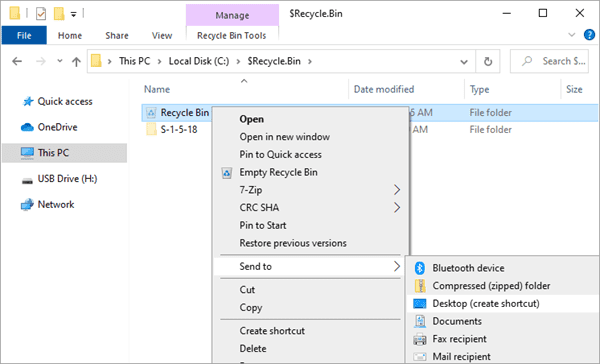
Task: Choose Cut in the context menu
Action: tap(247, 290)
